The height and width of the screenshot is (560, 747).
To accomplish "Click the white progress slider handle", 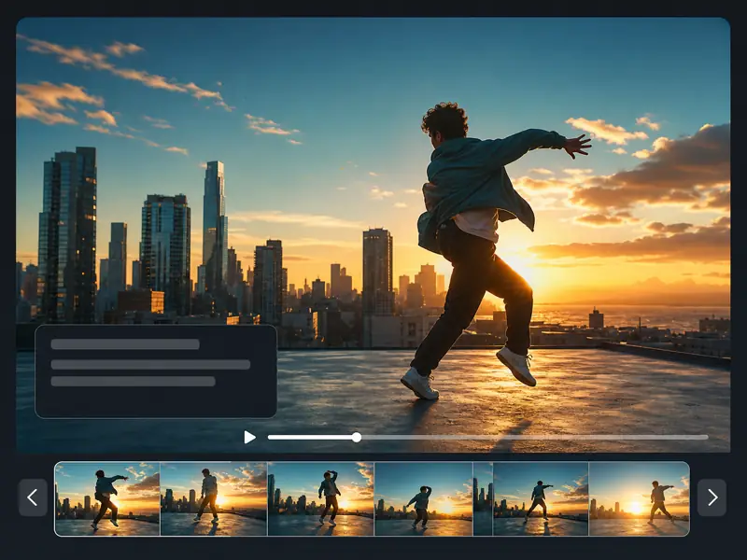I will click(357, 437).
